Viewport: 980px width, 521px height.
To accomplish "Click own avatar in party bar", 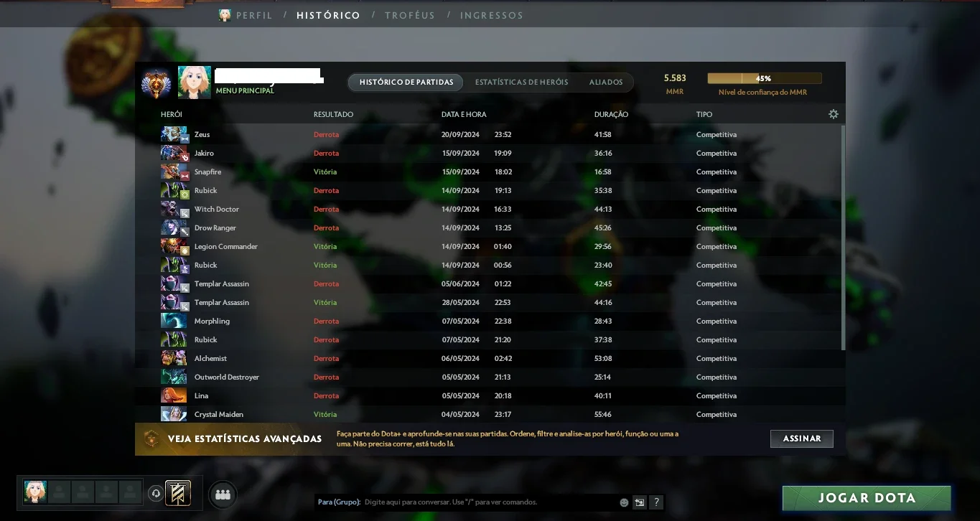I will click(x=35, y=492).
